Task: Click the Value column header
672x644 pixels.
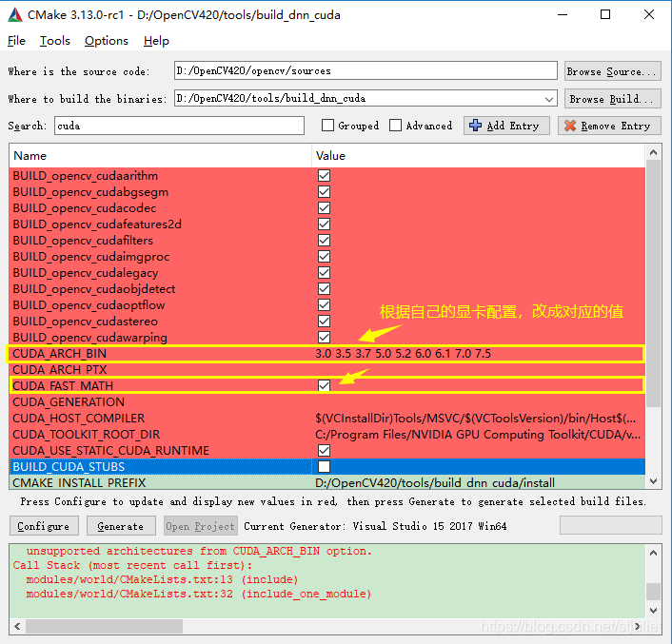Action: (478, 156)
